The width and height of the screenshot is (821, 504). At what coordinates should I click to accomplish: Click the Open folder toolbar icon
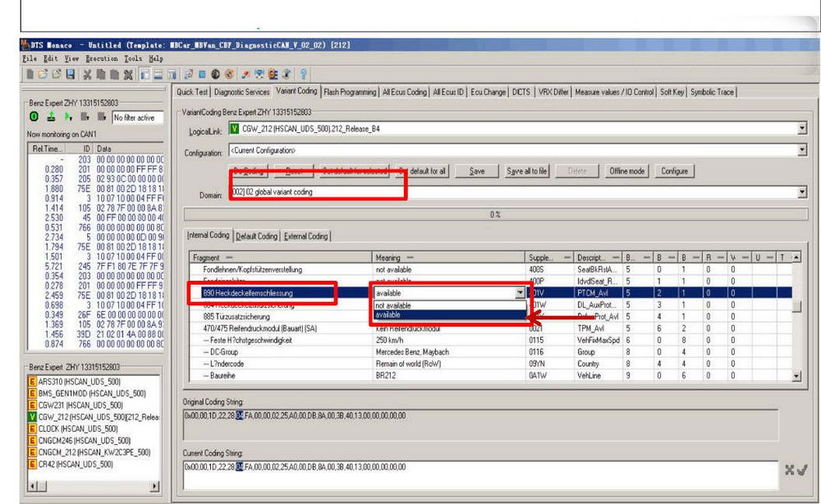coord(43,75)
